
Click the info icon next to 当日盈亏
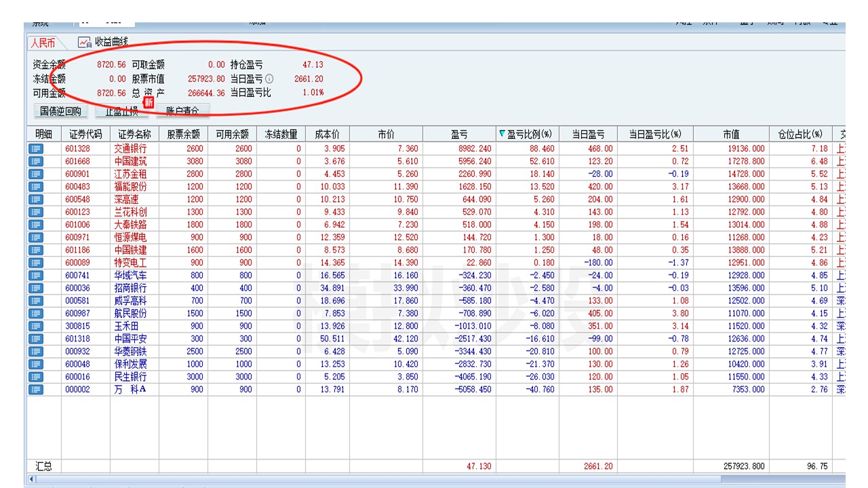(269, 79)
